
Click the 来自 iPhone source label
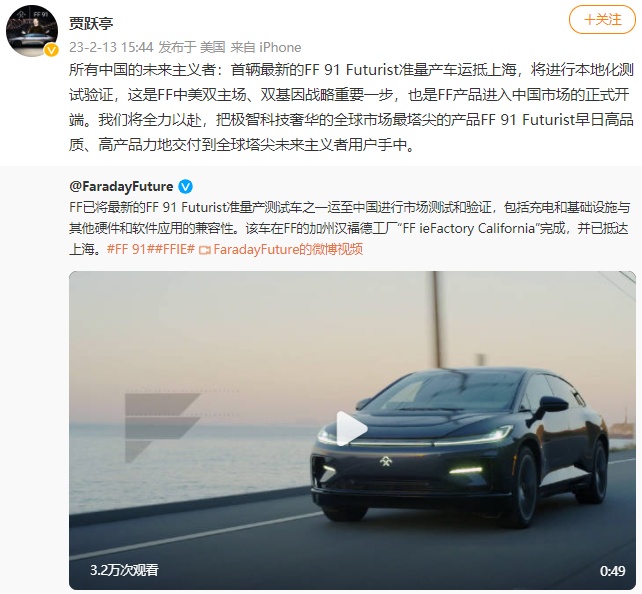(266, 47)
